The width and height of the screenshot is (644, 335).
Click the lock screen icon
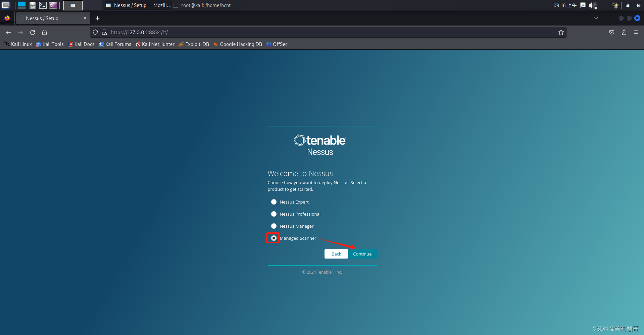628,5
